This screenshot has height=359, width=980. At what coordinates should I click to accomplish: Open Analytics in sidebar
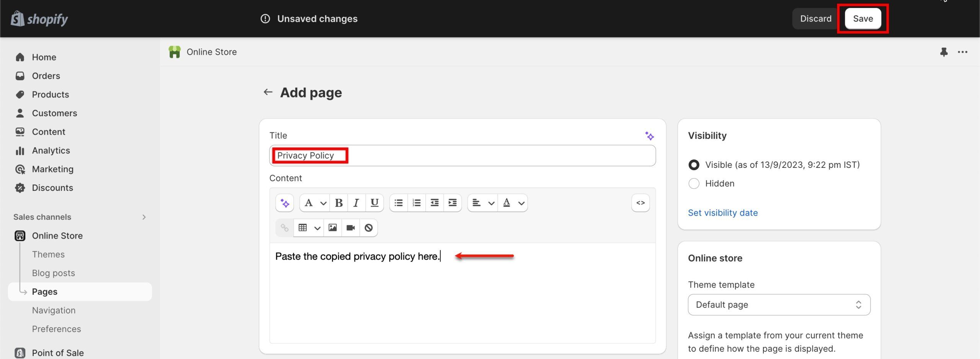coord(51,151)
